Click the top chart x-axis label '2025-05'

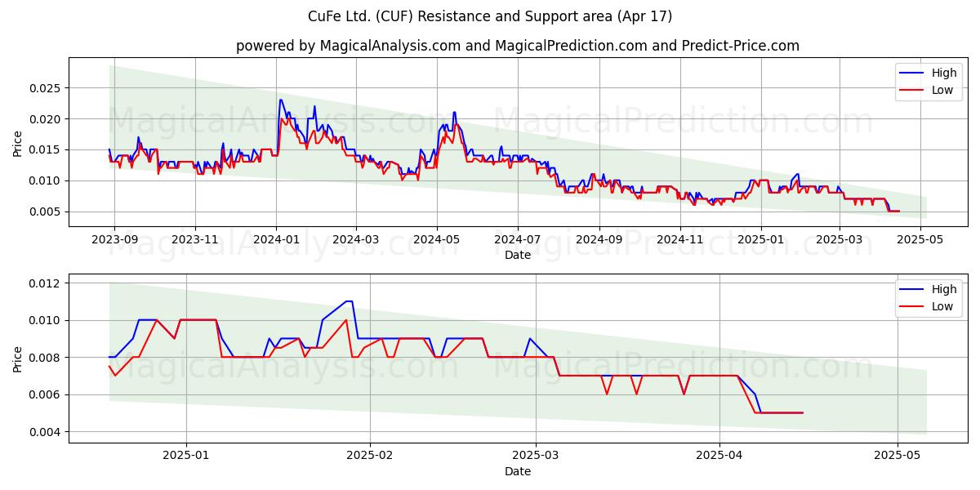click(x=920, y=239)
